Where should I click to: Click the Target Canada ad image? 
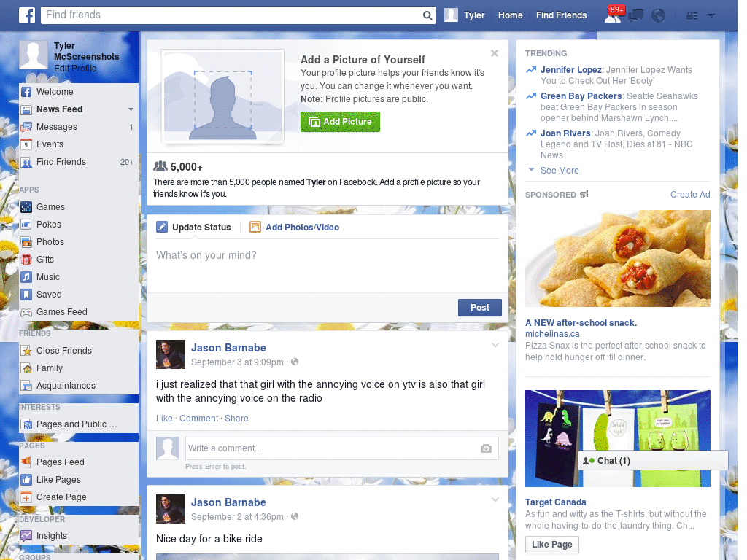(x=617, y=438)
